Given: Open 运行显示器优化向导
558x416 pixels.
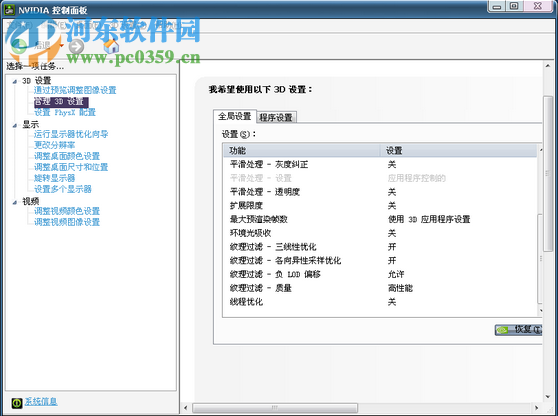Looking at the screenshot, I should tap(71, 134).
